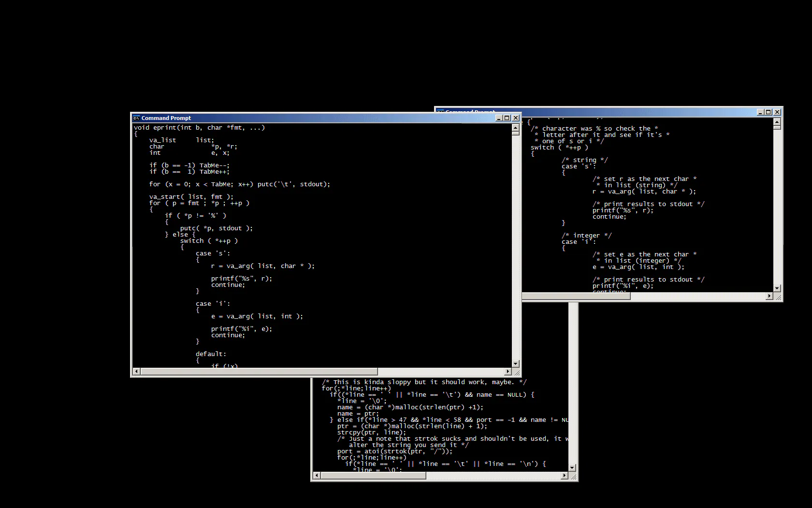
Task: Open front Command Prompt system menu icon
Action: point(136,118)
